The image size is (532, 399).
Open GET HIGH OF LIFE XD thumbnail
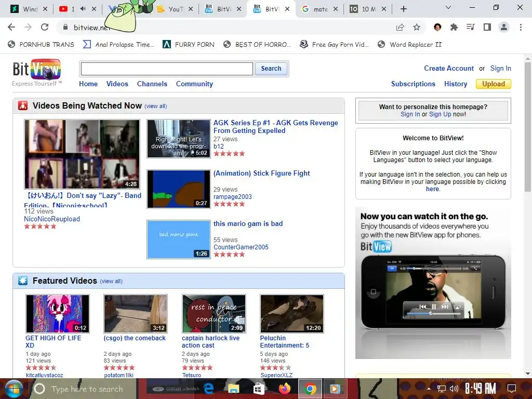click(58, 313)
